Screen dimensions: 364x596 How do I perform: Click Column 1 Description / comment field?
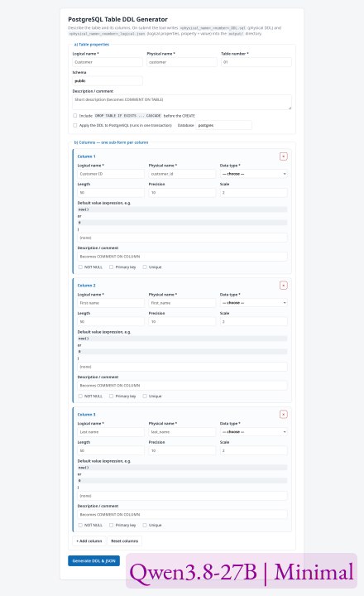click(182, 257)
